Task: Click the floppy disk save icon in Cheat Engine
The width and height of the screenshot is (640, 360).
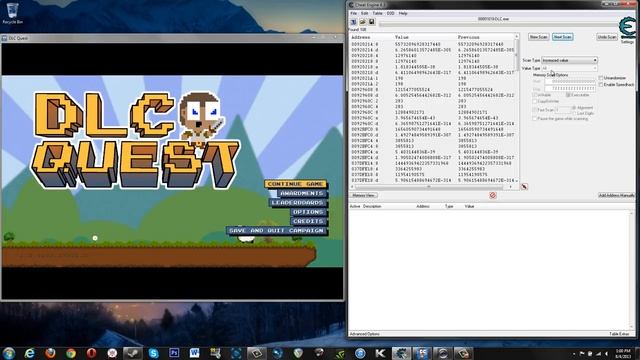Action: (x=371, y=22)
